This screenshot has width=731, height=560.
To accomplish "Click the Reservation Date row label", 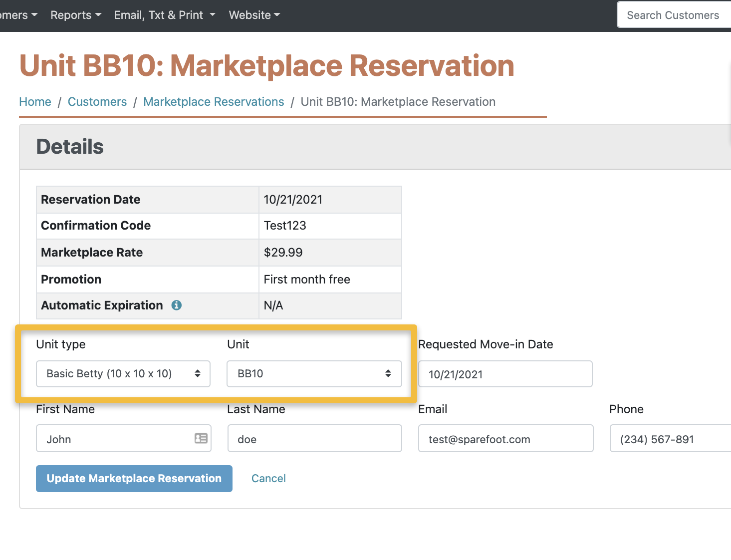I will coord(91,200).
